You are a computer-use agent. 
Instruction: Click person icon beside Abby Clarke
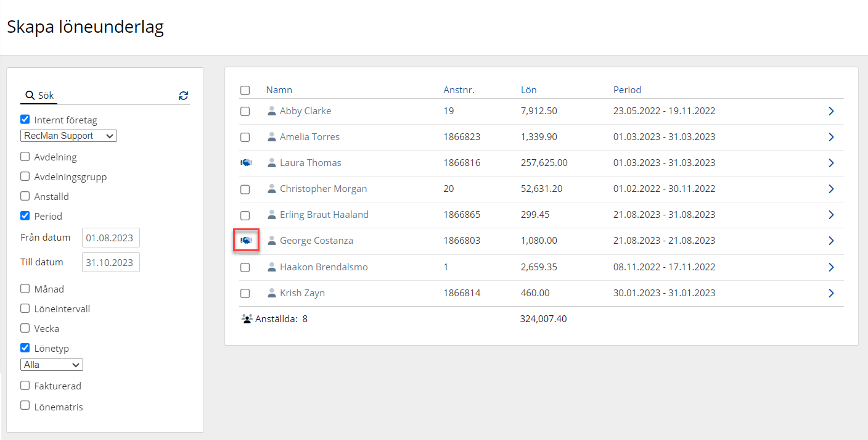point(271,111)
